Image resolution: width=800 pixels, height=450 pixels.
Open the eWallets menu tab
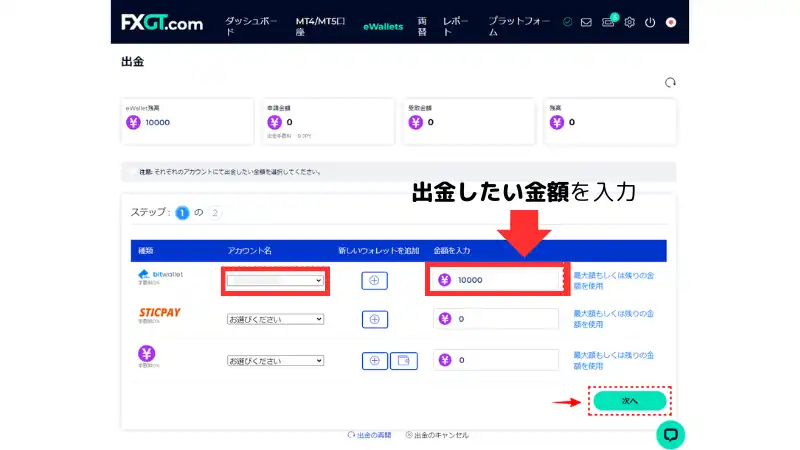click(x=383, y=26)
